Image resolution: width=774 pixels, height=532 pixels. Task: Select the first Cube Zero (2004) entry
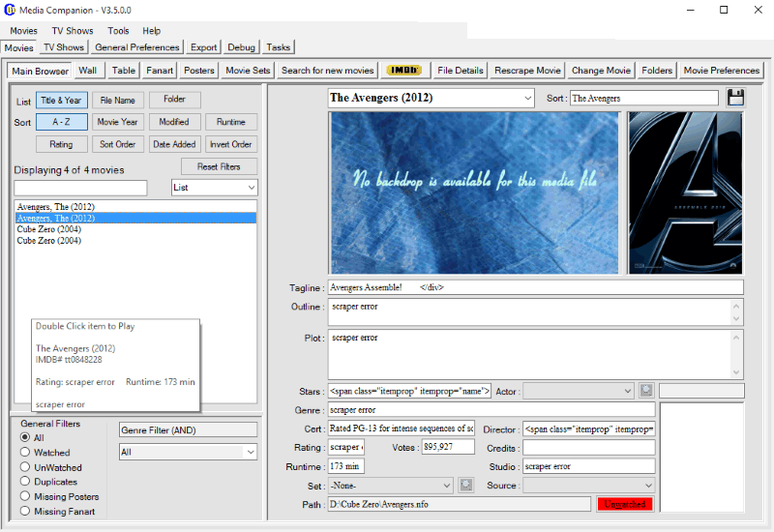135,229
